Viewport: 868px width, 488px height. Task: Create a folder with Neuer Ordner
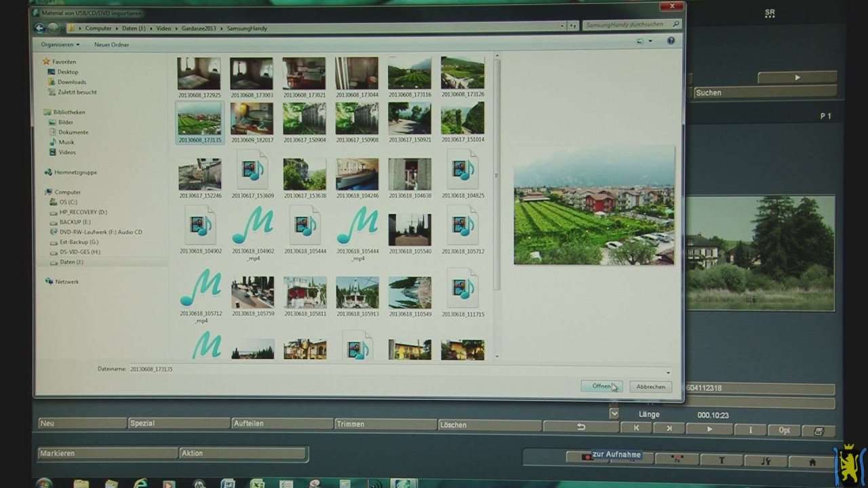coord(111,45)
